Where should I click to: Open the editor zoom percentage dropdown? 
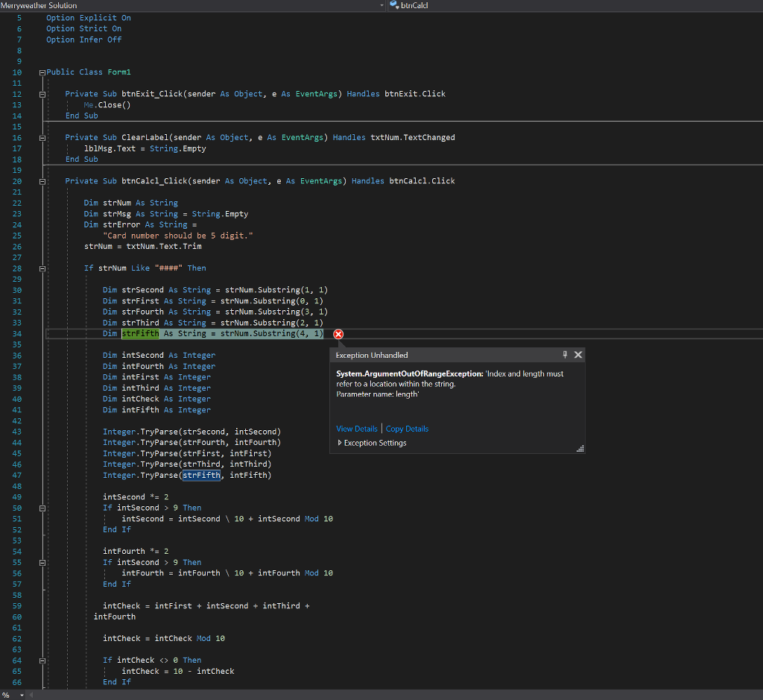tap(20, 695)
